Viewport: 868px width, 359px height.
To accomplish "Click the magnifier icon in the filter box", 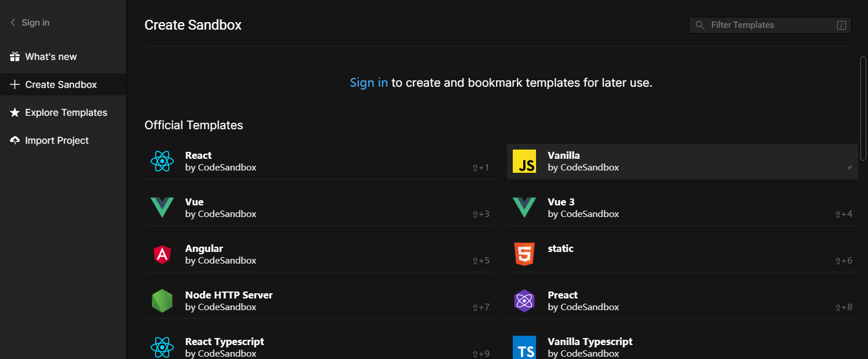I will (x=700, y=25).
